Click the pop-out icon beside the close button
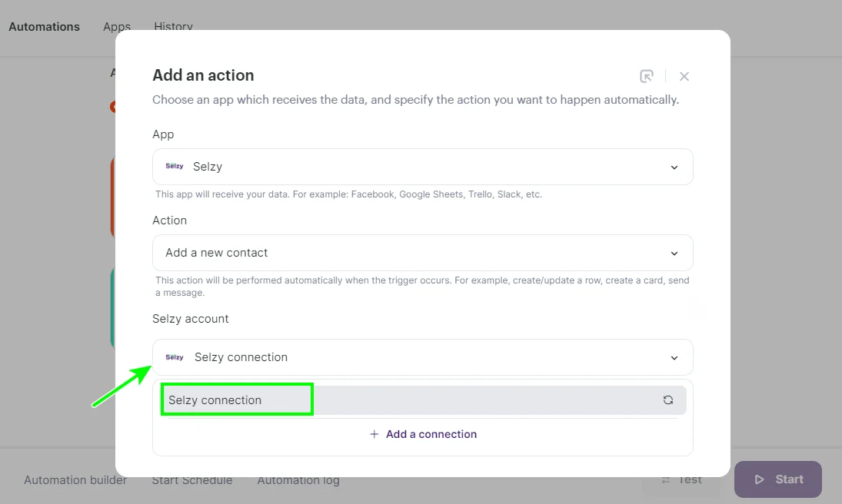842x504 pixels. [647, 75]
